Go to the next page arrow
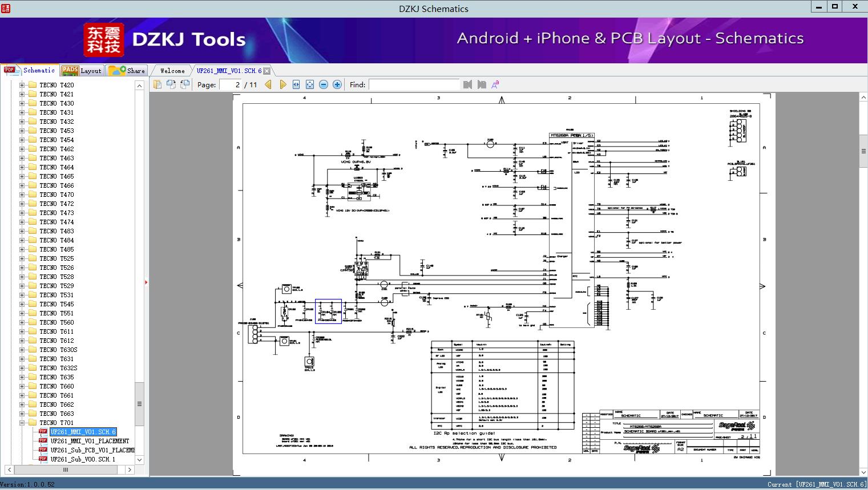Screen dimensions: 868x490 (x=282, y=84)
